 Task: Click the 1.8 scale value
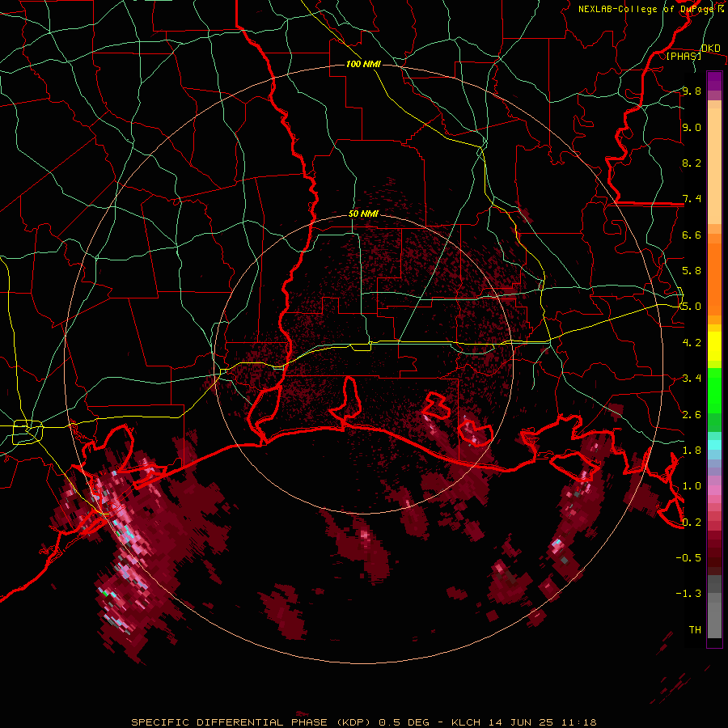(x=692, y=451)
